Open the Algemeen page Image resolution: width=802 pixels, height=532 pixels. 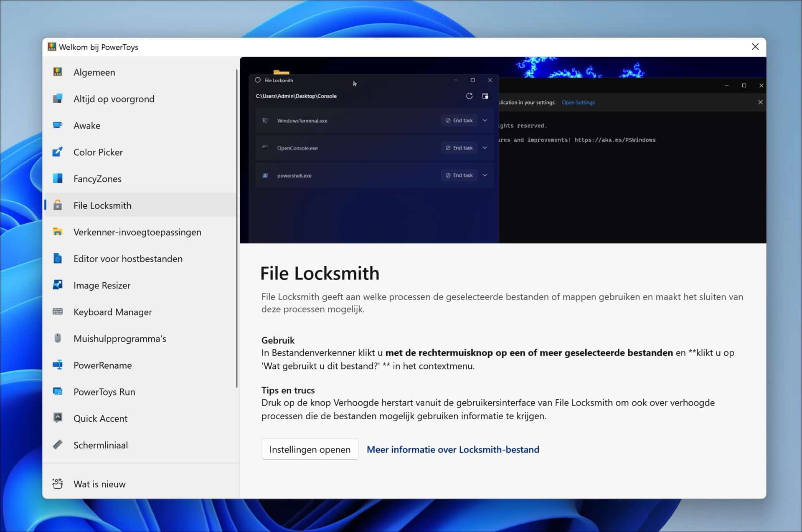140,72
